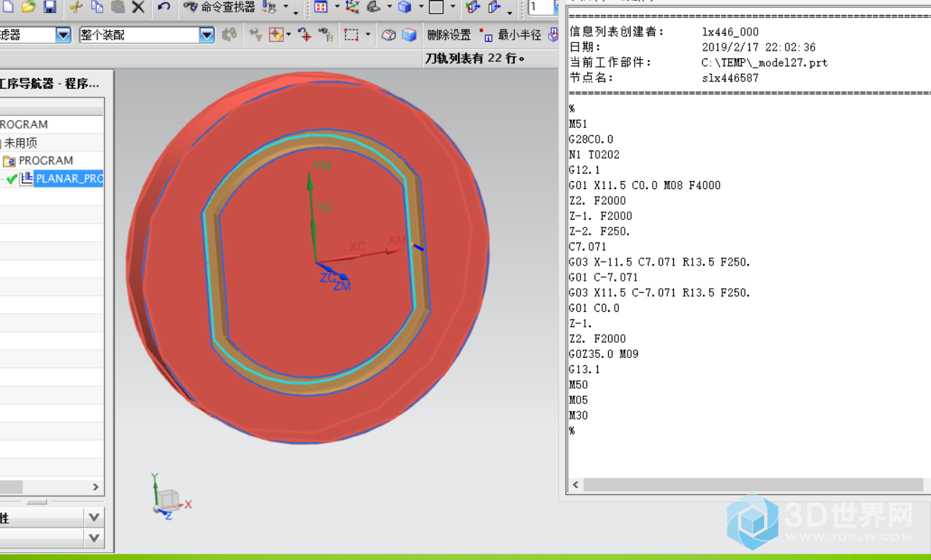The image size is (931, 560).
Task: Click the 最小半径 button
Action: point(513,35)
